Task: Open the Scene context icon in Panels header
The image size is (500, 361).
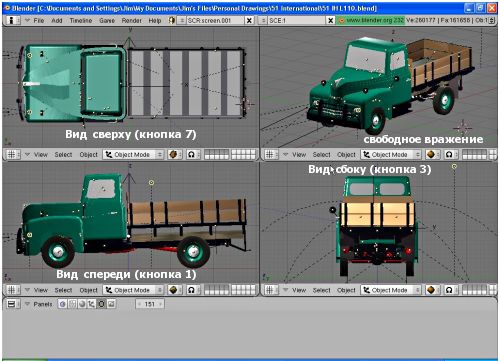Action: coord(111,304)
